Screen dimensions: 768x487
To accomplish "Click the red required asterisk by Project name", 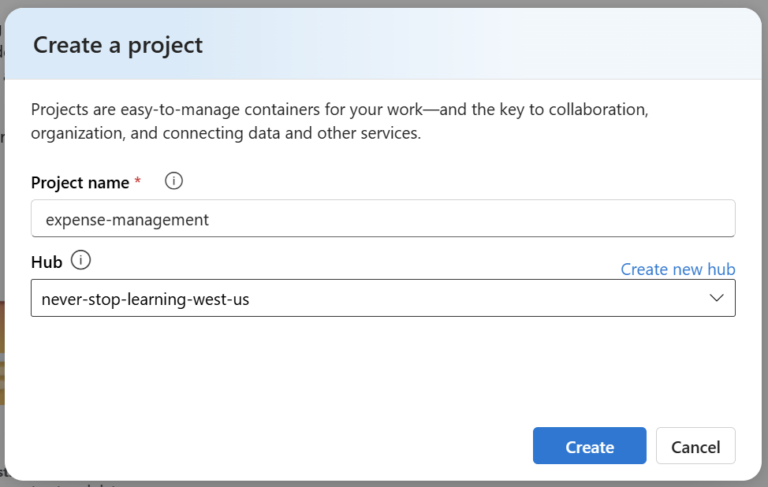I will (138, 182).
